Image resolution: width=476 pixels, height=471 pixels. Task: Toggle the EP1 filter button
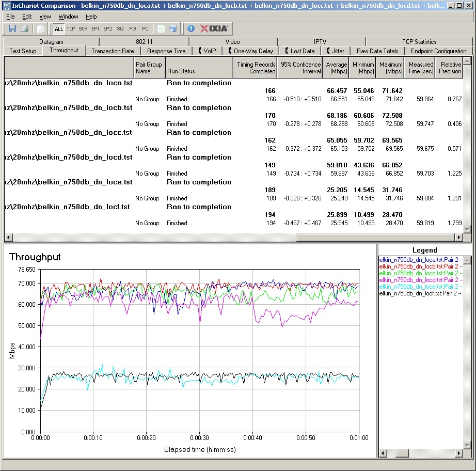pyautogui.click(x=96, y=29)
